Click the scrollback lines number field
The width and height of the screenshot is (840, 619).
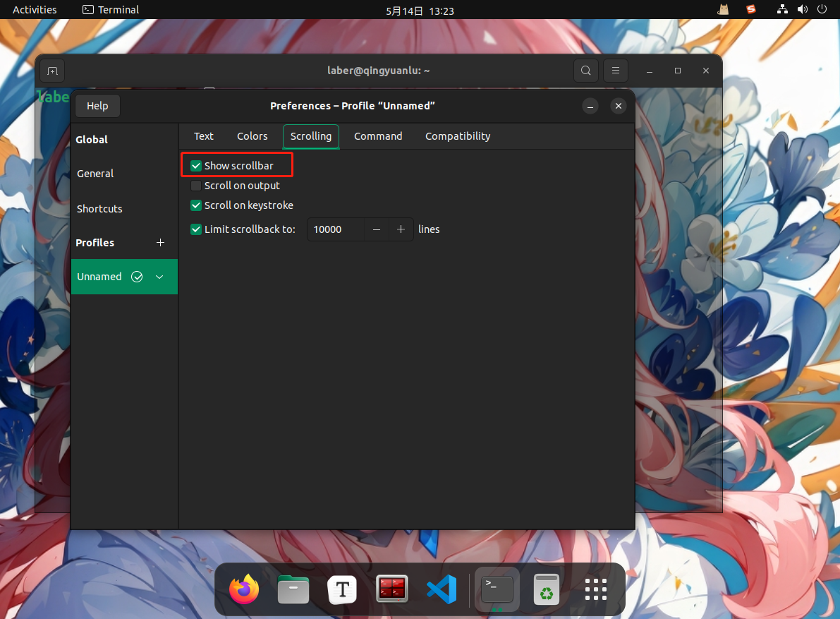pos(336,229)
